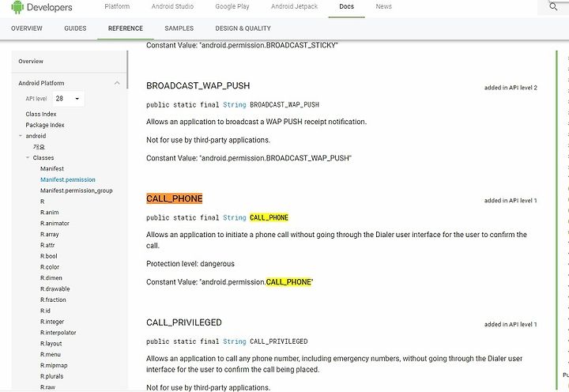Click String type link in CALL_PHONE declaration
The image size is (569, 392).
point(235,218)
